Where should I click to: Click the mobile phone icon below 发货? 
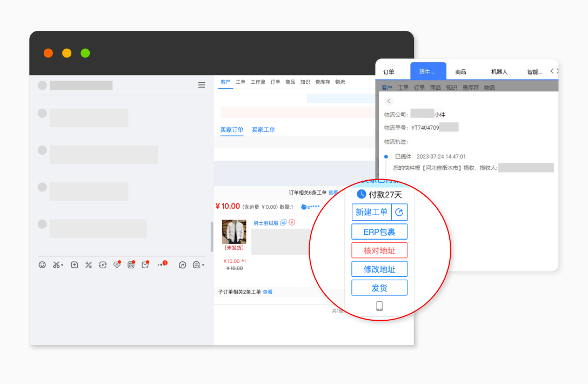point(379,306)
